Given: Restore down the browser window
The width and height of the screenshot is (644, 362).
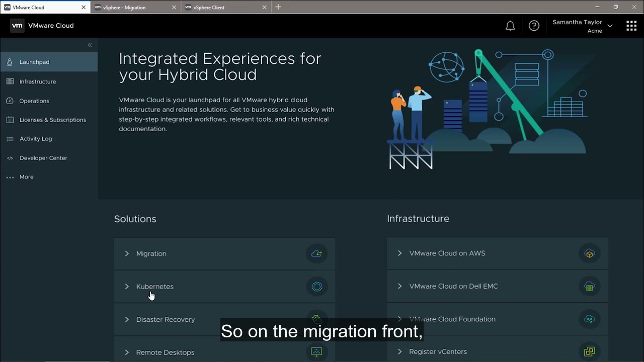Looking at the screenshot, I should [x=616, y=7].
